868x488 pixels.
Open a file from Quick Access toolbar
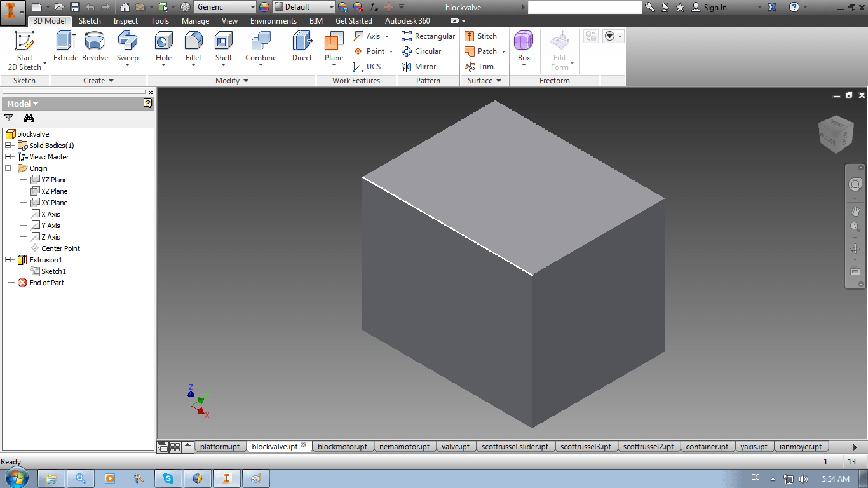[x=59, y=7]
